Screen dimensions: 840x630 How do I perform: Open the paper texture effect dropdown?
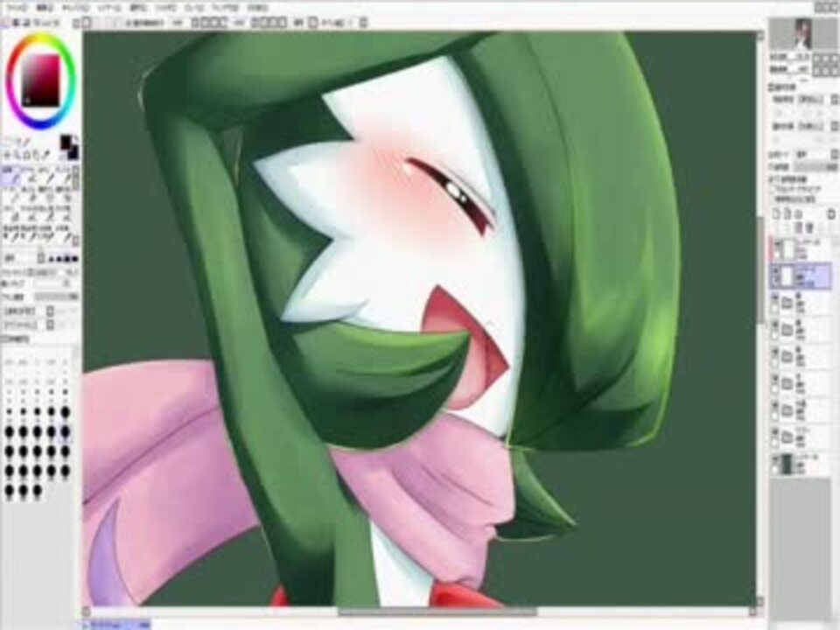[833, 100]
